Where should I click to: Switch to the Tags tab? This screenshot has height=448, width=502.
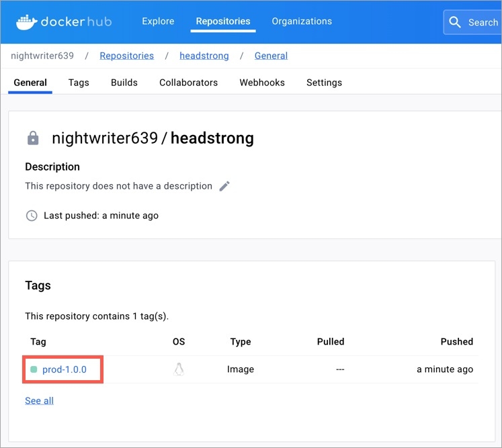pos(79,83)
